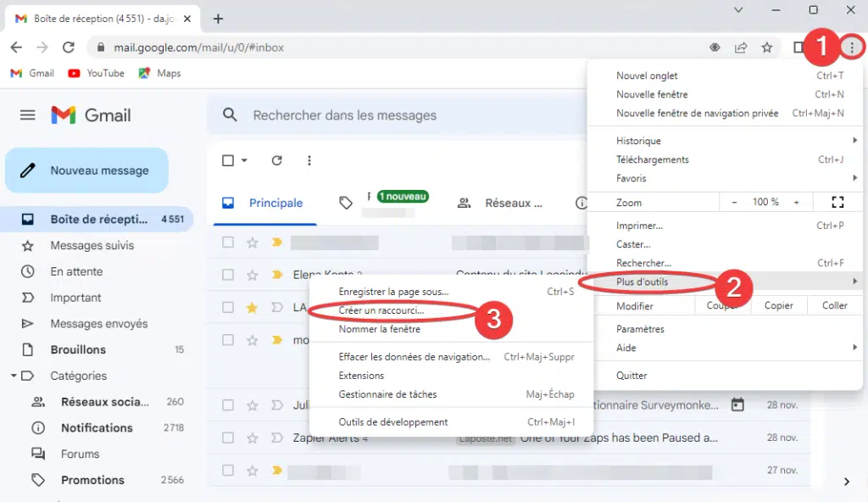Open the Notifications category
Screen dimensions: 868x502
coord(97,427)
